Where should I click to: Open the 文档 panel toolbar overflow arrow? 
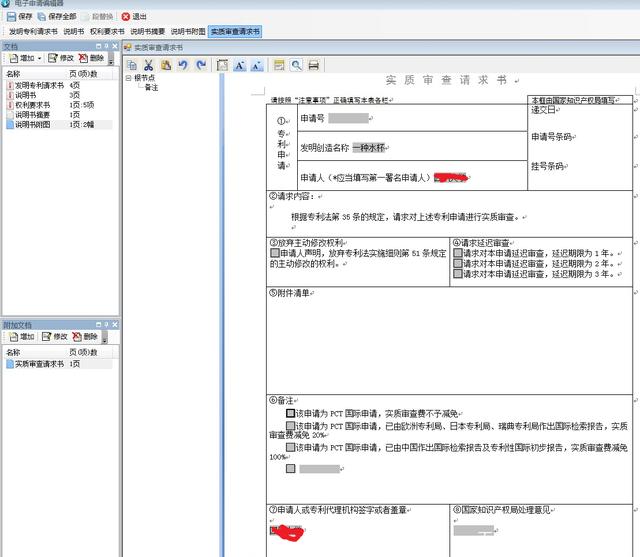[111, 61]
